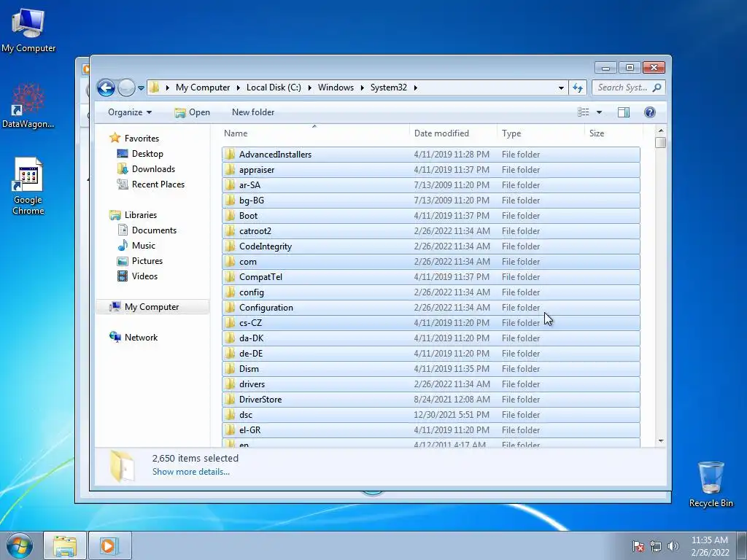Viewport: 747px width, 560px height.
Task: Click the network tray icon
Action: (x=656, y=546)
